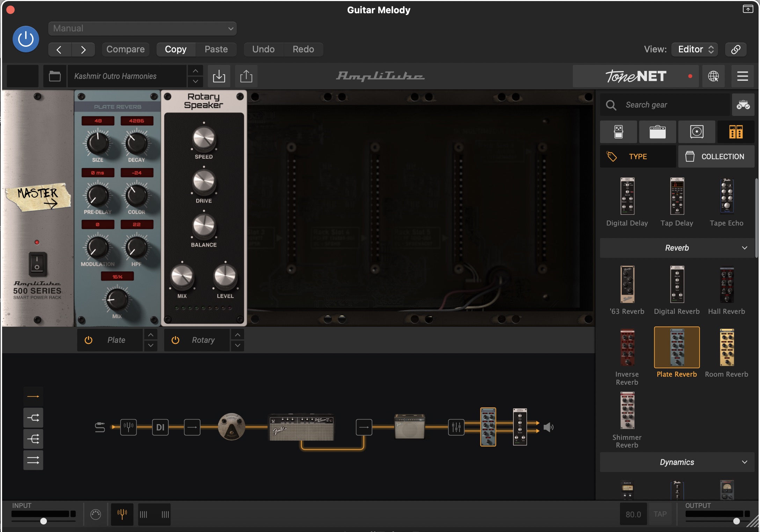The image size is (760, 532).
Task: Click the Compare button
Action: click(125, 49)
